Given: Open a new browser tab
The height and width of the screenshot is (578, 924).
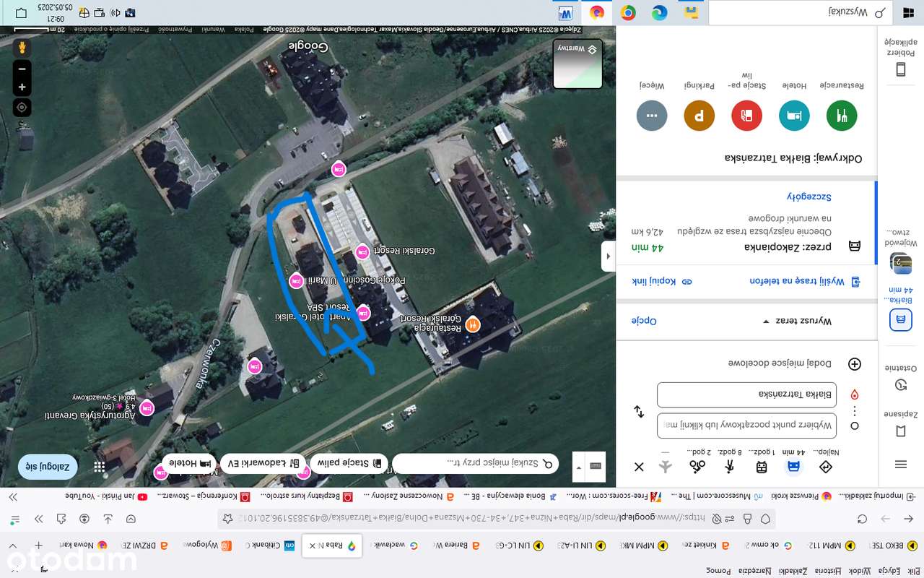Looking at the screenshot, I should (39, 545).
